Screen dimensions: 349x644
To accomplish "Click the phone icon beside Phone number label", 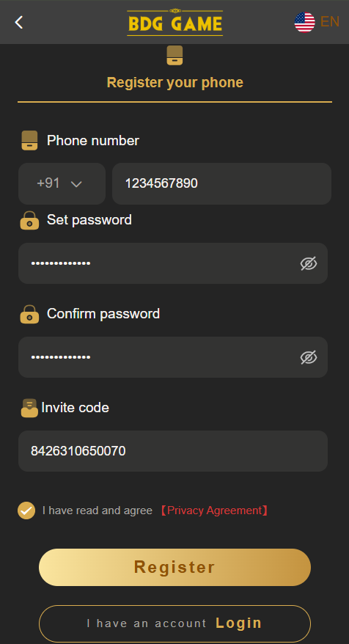I will point(29,141).
